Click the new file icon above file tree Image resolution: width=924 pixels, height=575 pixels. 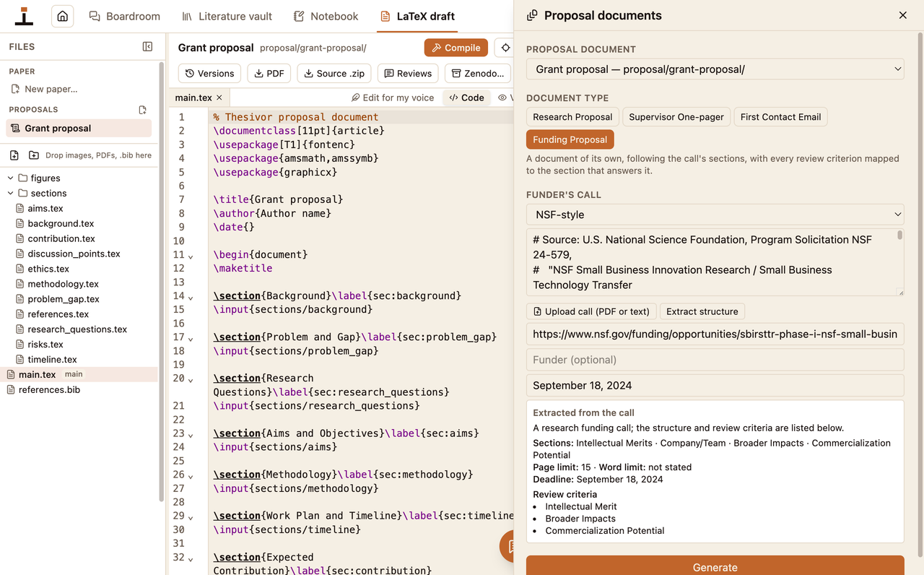tap(14, 155)
